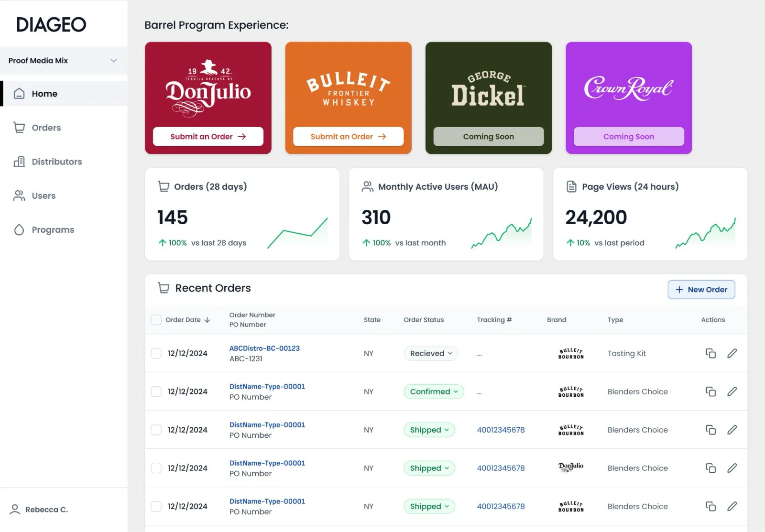
Task: Click Coming Soon on the Crown Royal card
Action: point(629,137)
